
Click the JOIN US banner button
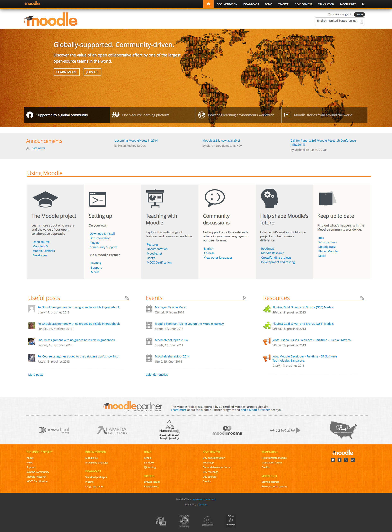pos(92,72)
